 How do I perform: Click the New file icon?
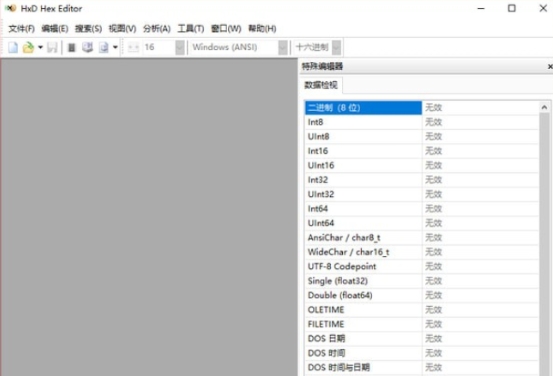click(x=13, y=47)
